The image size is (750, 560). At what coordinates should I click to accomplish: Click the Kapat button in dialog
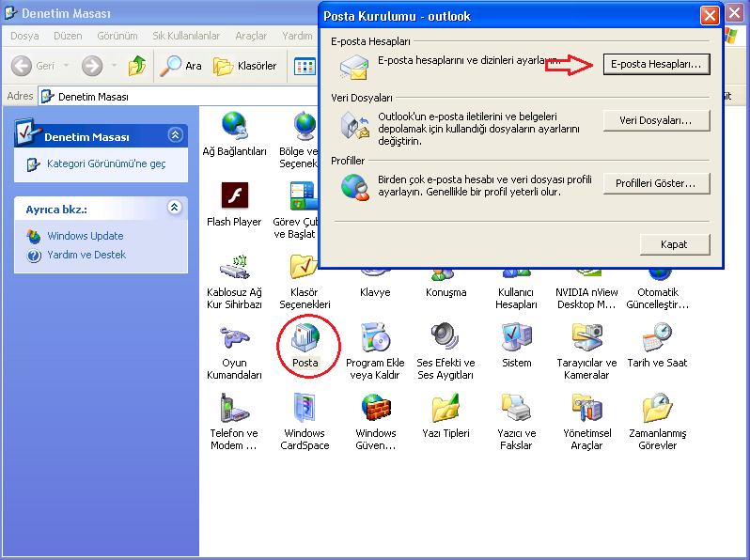pyautogui.click(x=675, y=244)
